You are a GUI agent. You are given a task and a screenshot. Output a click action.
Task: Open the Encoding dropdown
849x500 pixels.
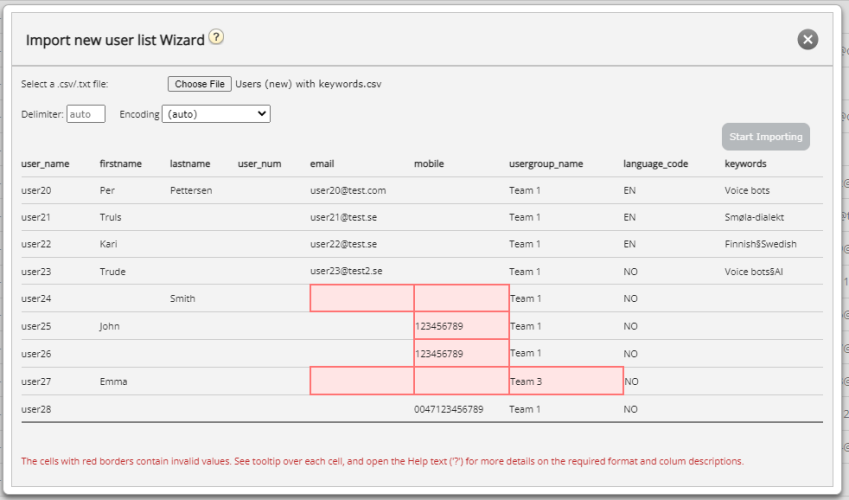pos(216,114)
